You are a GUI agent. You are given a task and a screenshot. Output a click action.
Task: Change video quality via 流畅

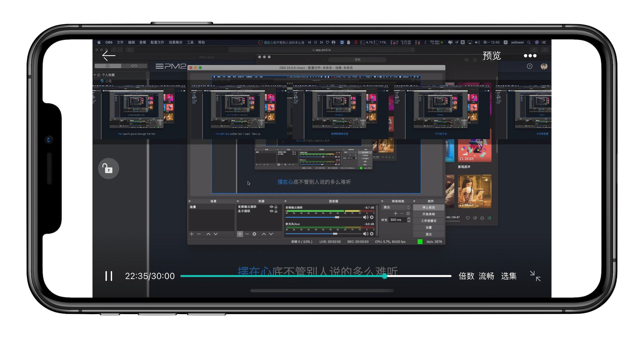(486, 276)
